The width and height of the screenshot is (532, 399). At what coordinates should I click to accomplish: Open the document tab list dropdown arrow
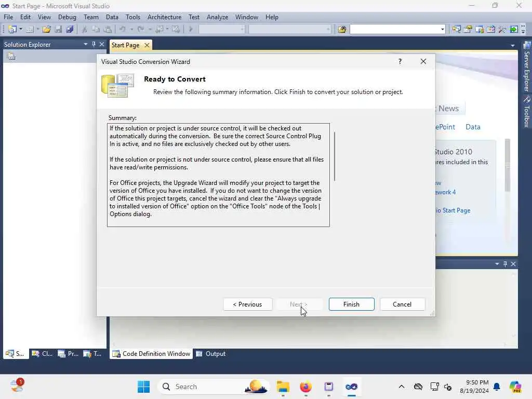pos(513,46)
